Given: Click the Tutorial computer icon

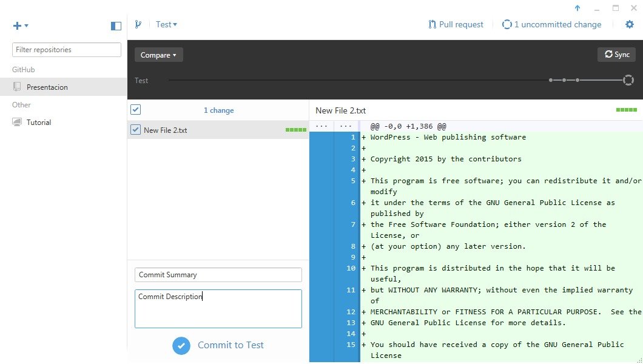Looking at the screenshot, I should click(x=17, y=122).
